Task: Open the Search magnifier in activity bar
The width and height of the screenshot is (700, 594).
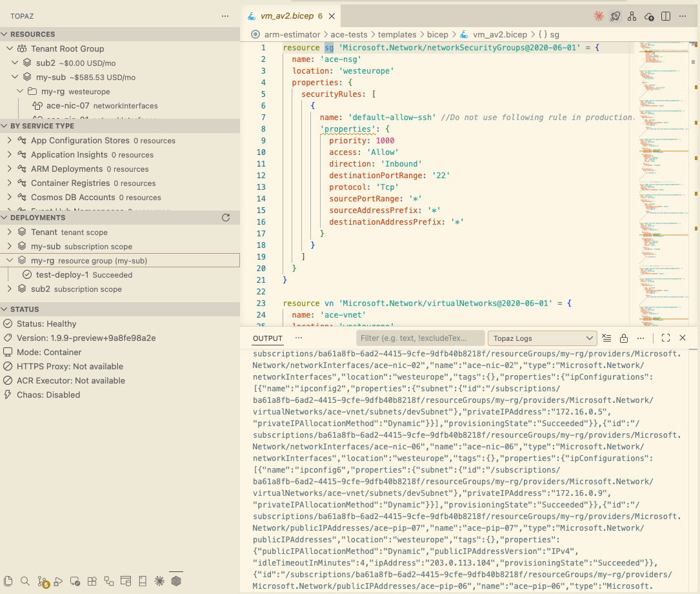Action: 25,581
